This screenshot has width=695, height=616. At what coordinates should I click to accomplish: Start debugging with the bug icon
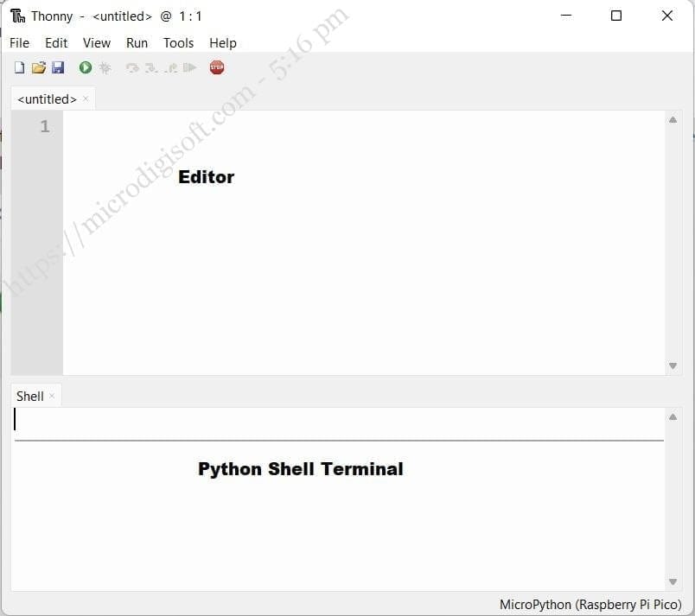click(105, 67)
